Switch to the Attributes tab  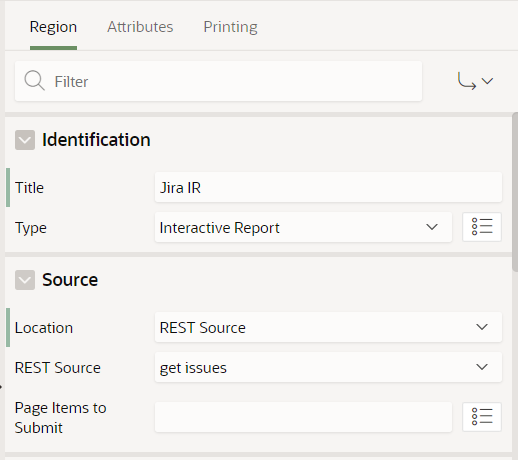[x=140, y=27]
